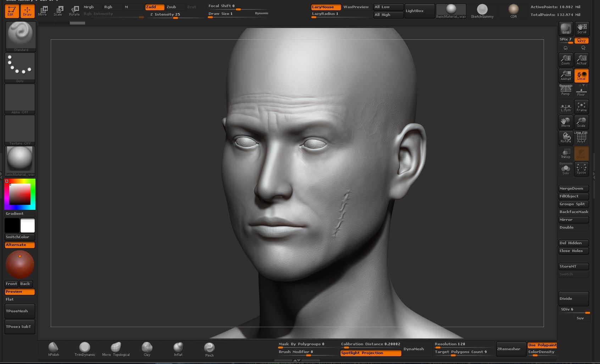Click the All Low button

[x=388, y=7]
